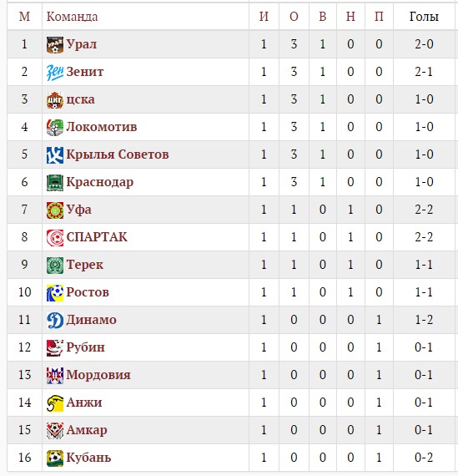Open the Терек team link

pyautogui.click(x=84, y=265)
